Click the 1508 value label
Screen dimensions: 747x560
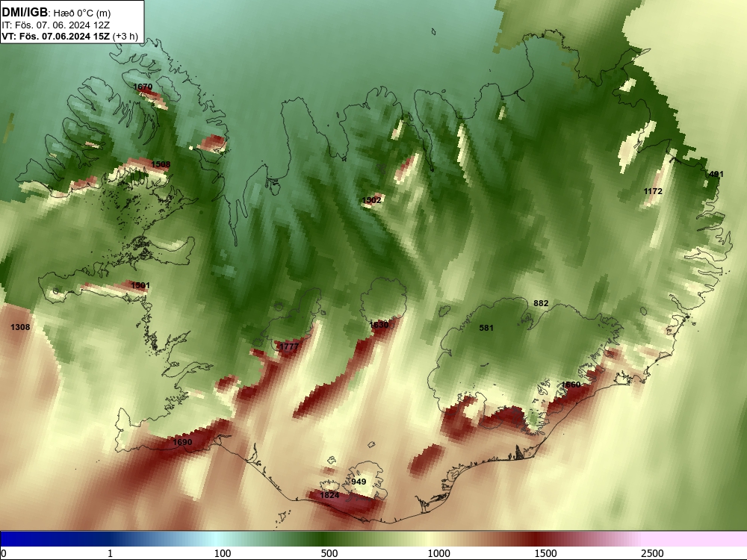pyautogui.click(x=161, y=164)
